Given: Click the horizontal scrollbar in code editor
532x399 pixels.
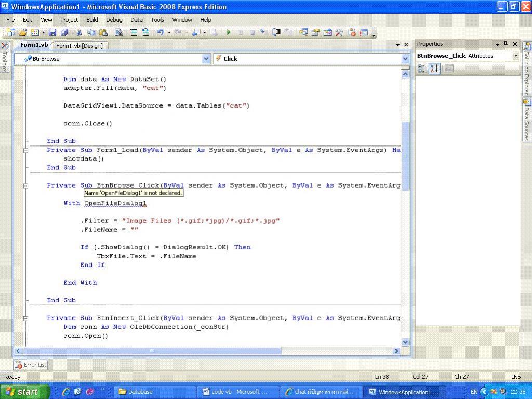Looking at the screenshot, I should [152, 351].
